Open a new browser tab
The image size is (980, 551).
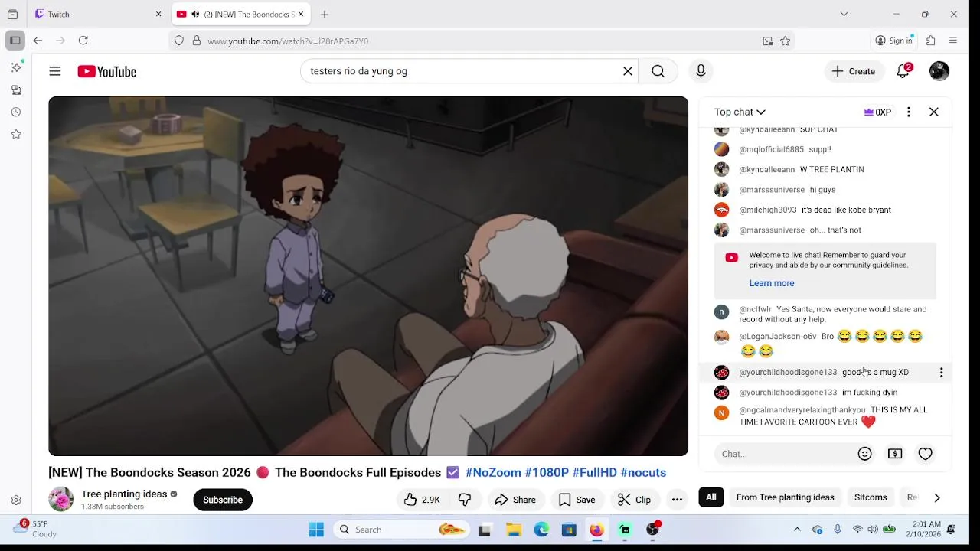325,14
